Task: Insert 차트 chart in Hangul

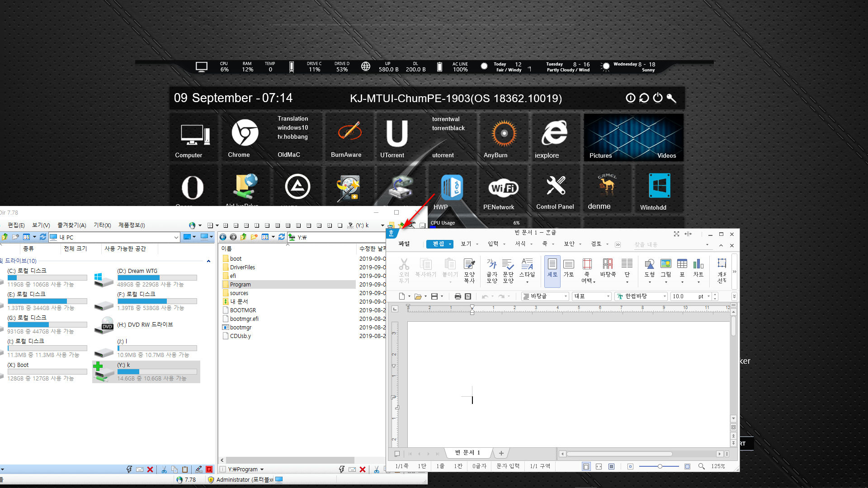Action: [698, 270]
